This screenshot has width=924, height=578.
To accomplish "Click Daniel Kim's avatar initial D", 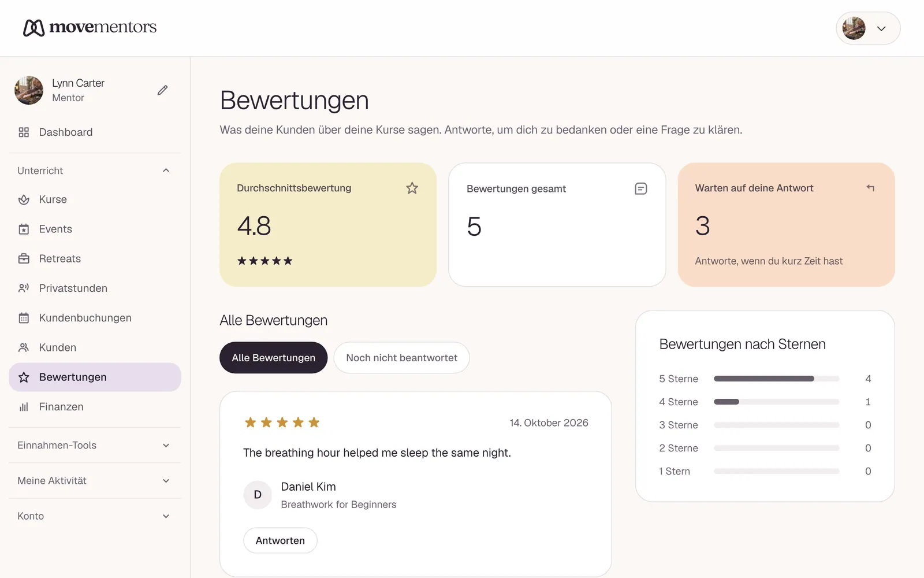I will tap(258, 495).
